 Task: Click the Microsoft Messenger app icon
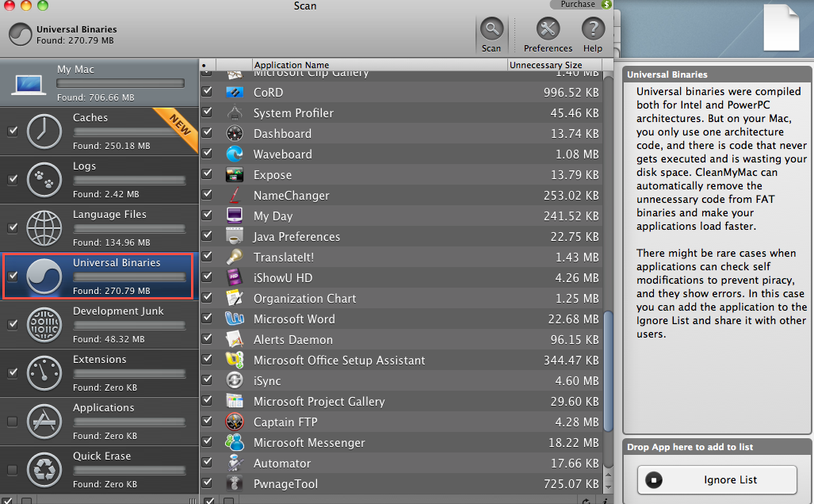tap(235, 442)
